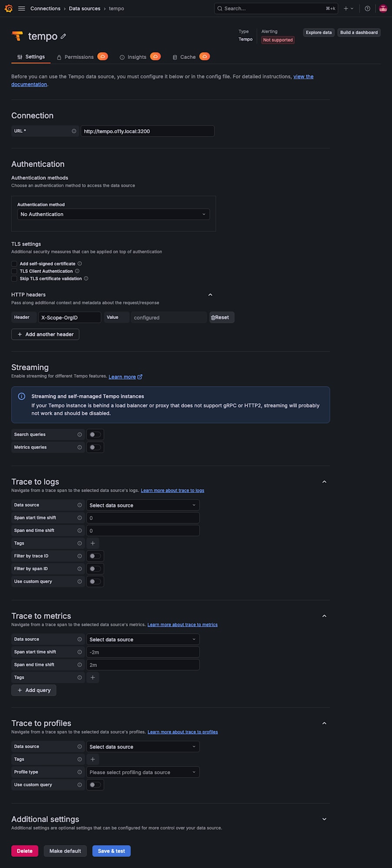
Task: Focus the URL input field
Action: (x=148, y=131)
